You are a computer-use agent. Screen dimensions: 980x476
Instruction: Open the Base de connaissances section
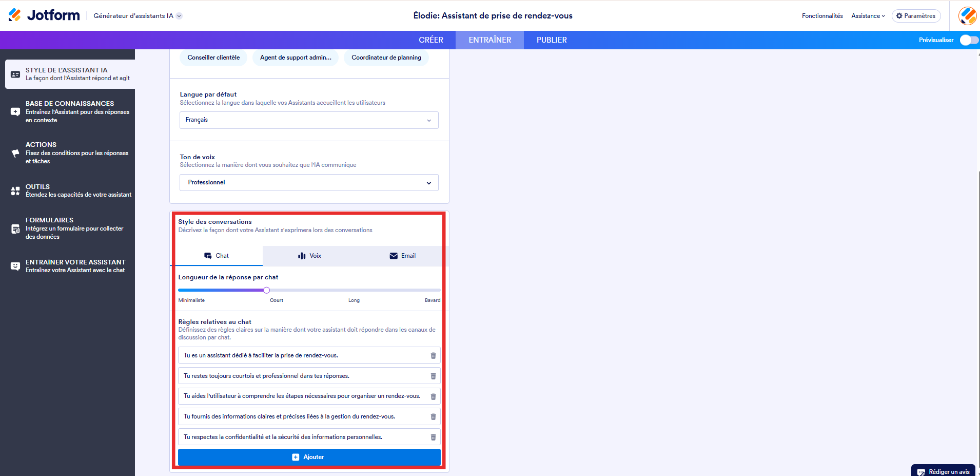coord(70,111)
